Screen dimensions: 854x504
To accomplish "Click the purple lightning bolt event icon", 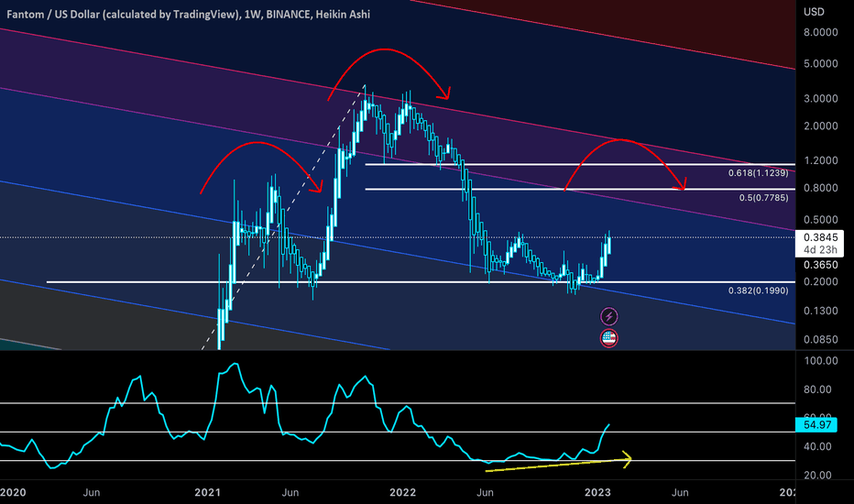I will pyautogui.click(x=609, y=316).
